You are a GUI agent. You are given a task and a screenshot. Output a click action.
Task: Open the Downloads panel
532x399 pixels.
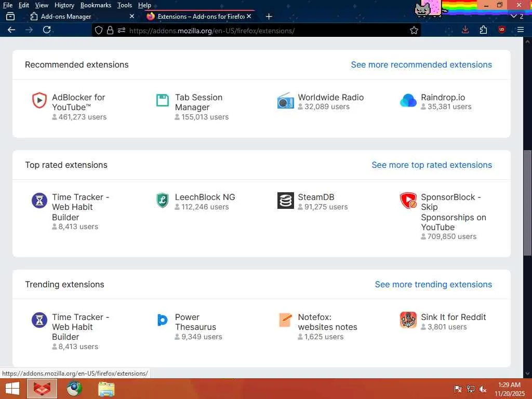pyautogui.click(x=465, y=30)
